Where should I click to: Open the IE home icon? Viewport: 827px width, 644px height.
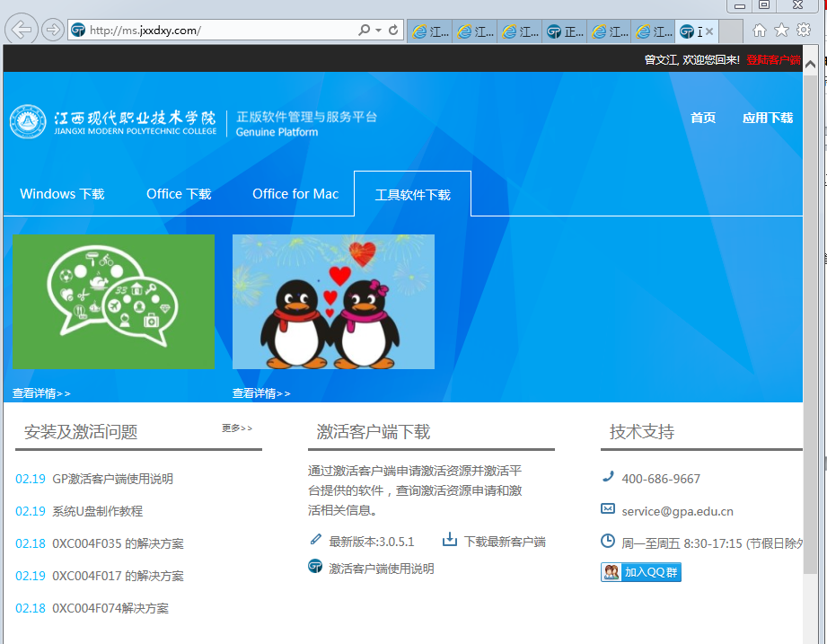760,31
